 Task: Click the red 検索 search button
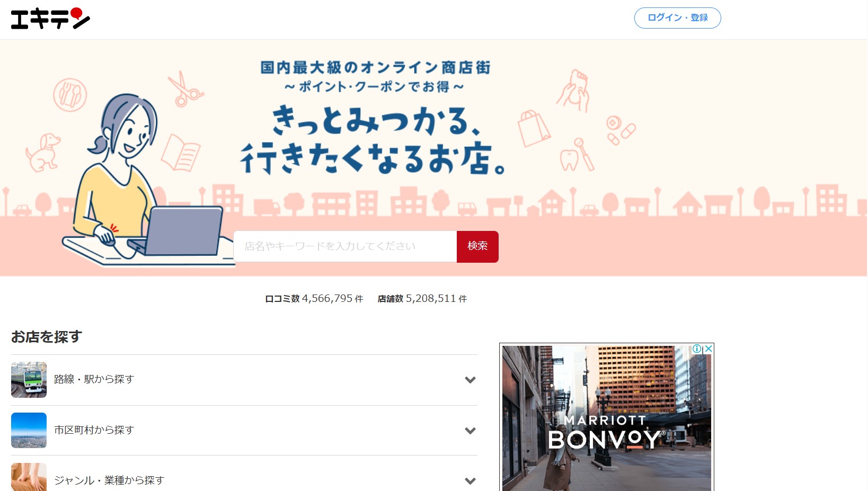(477, 246)
